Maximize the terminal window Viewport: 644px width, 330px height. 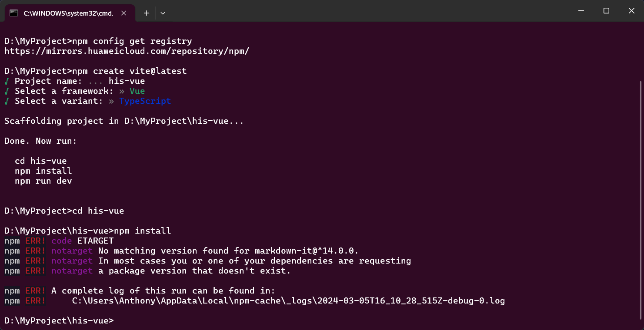606,11
